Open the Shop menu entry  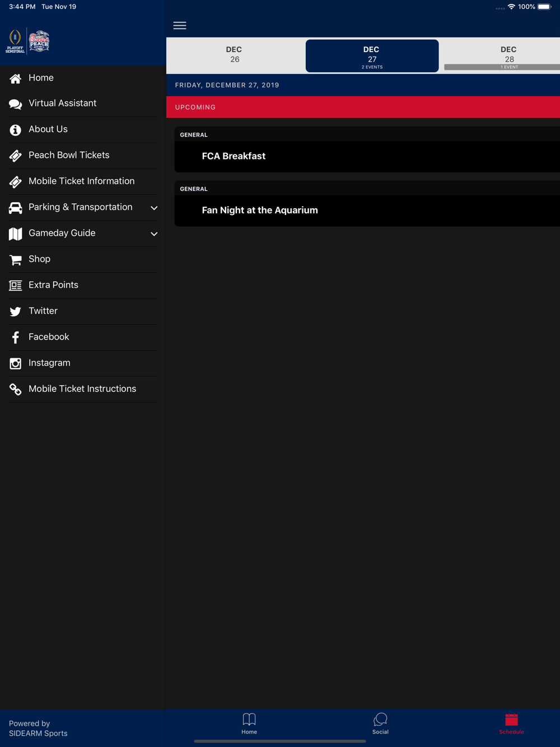pyautogui.click(x=83, y=259)
